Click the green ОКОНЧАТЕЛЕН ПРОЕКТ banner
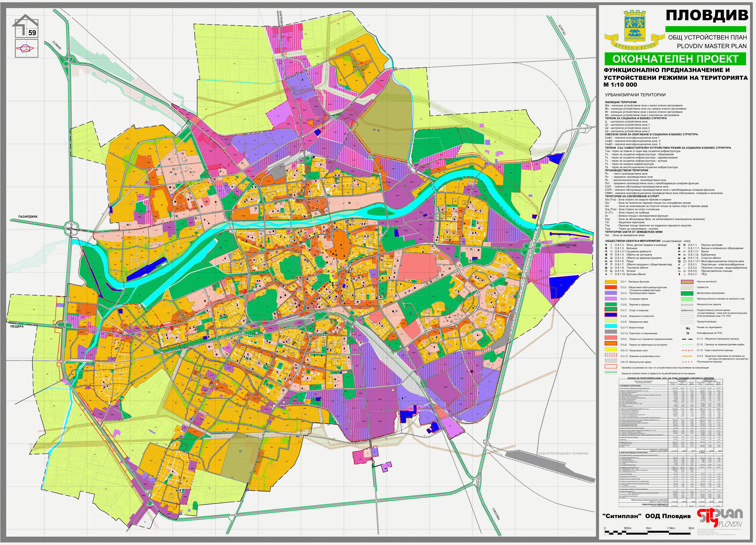This screenshot has width=756, height=545. point(675,59)
